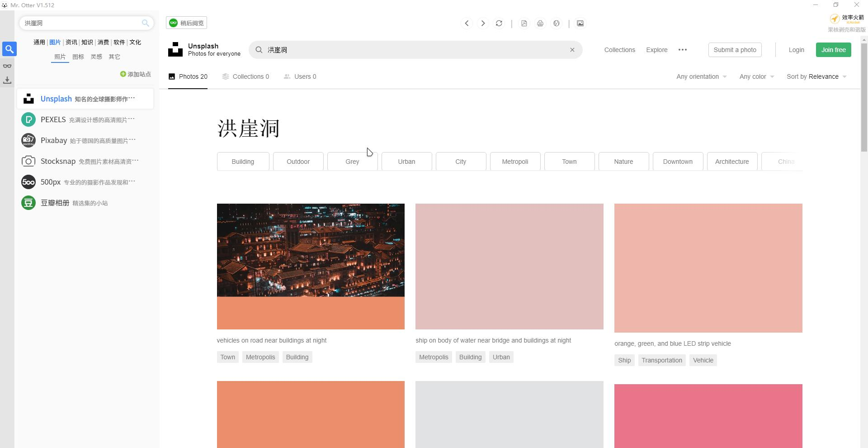Click the 效率火箭 rocket logo

coord(847,19)
